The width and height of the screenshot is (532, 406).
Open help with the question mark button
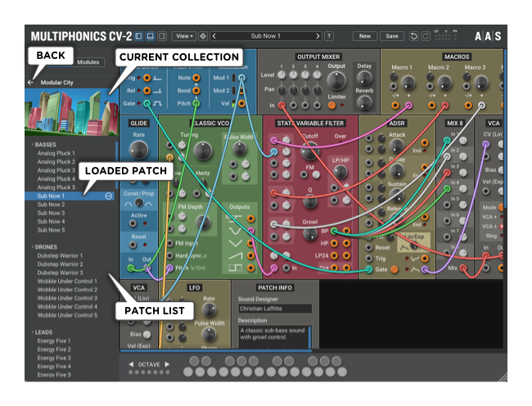pyautogui.click(x=329, y=36)
